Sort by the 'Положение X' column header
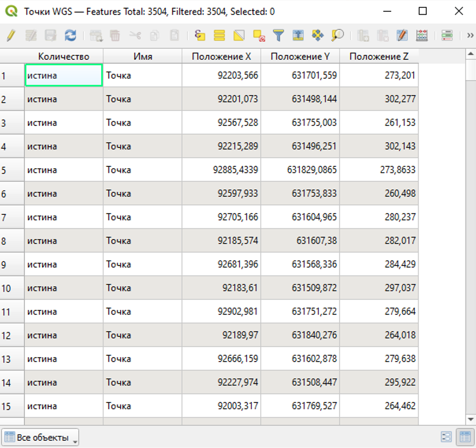The image size is (476, 448). point(221,56)
